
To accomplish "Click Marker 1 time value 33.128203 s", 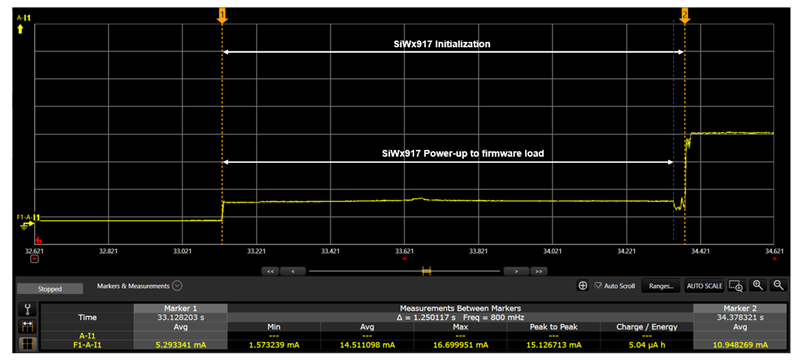I will point(181,317).
